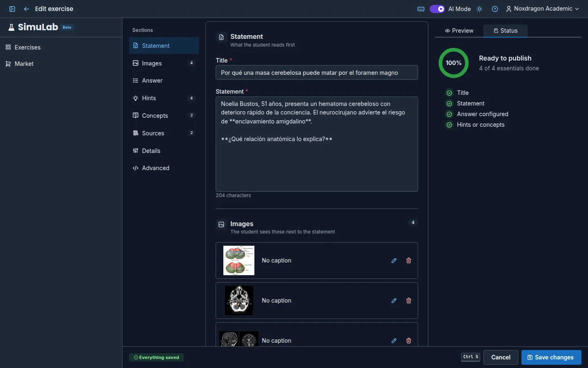Open the help question mark icon
Image resolution: width=588 pixels, height=368 pixels.
(x=495, y=9)
